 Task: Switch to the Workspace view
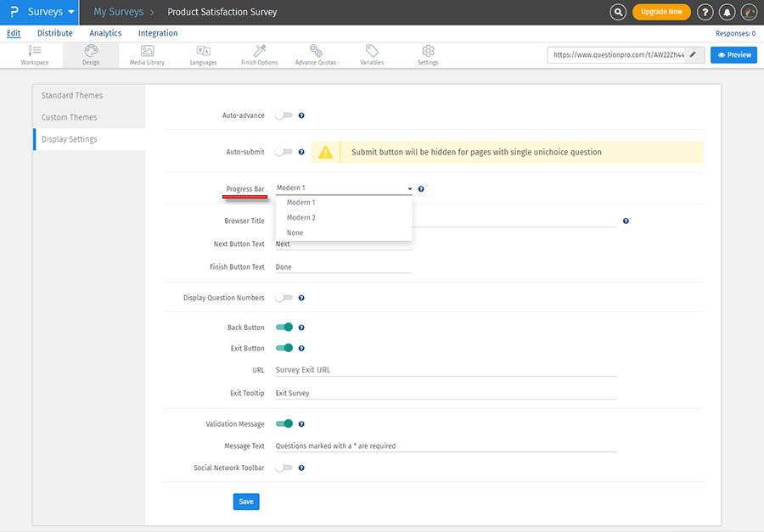(x=34, y=54)
